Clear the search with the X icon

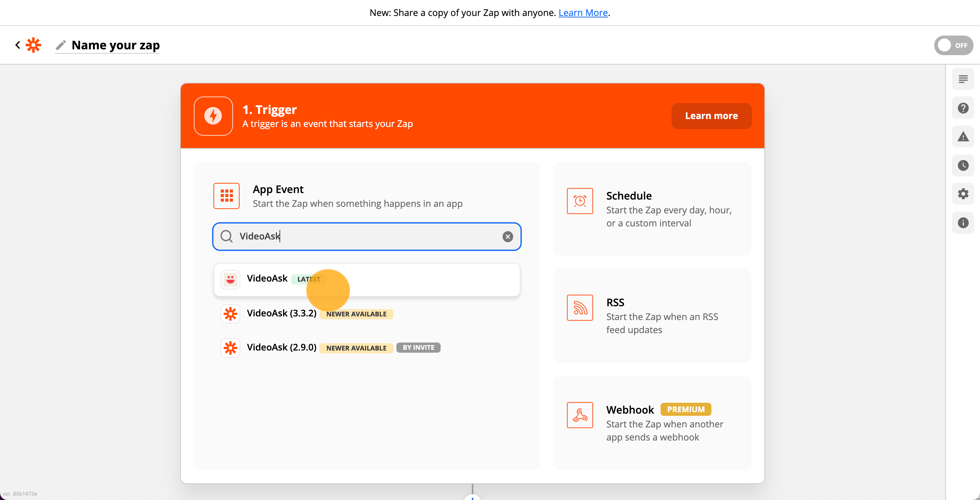[x=507, y=237]
